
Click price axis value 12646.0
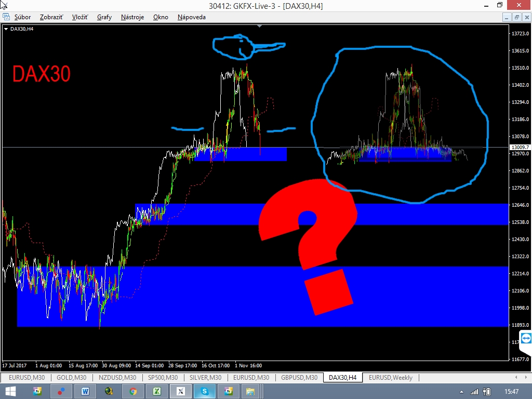(x=520, y=205)
